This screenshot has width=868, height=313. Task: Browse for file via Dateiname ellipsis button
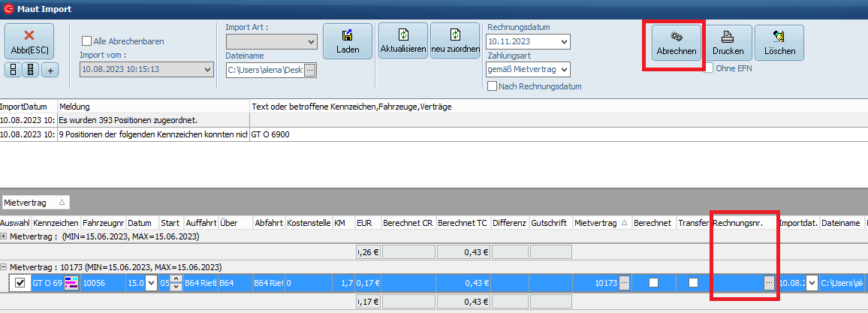point(309,70)
